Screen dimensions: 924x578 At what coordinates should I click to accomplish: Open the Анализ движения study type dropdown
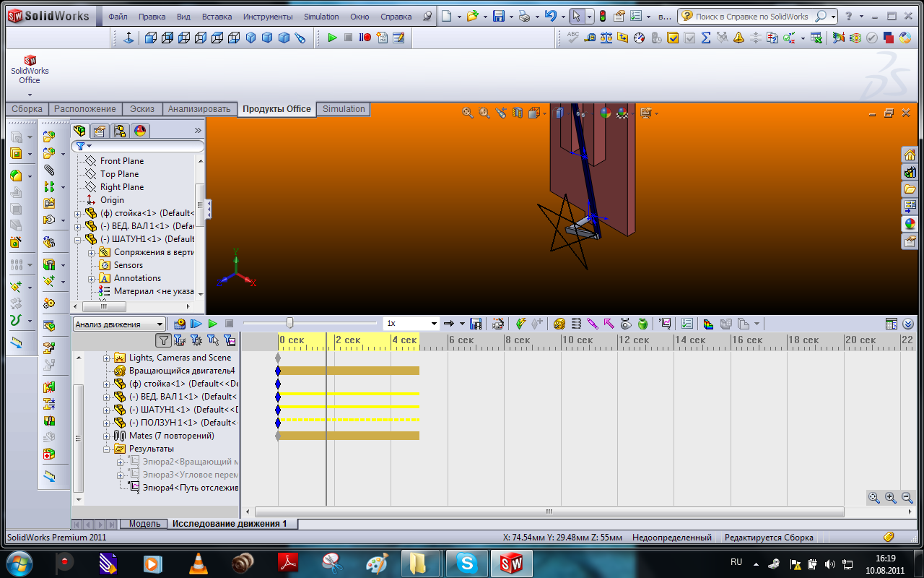(160, 324)
